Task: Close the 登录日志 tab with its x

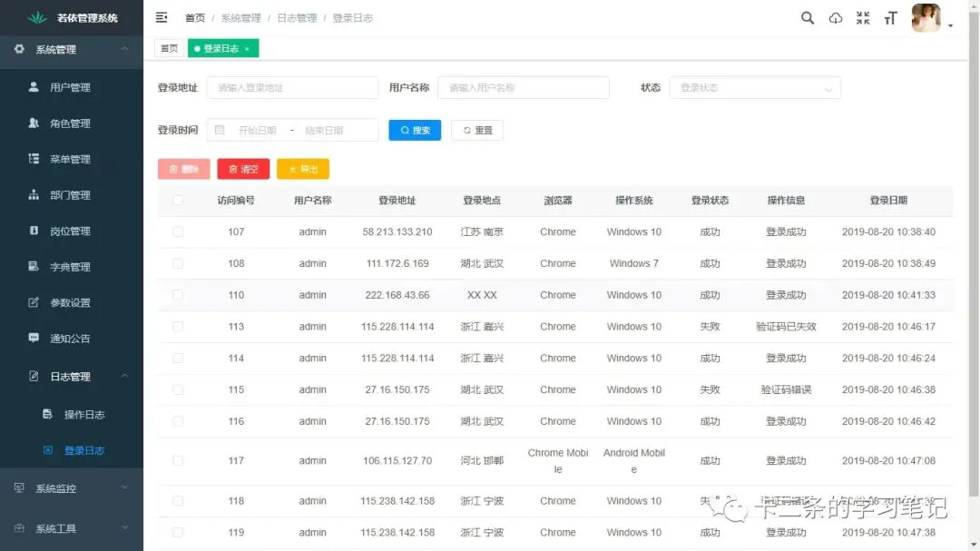Action: click(247, 49)
